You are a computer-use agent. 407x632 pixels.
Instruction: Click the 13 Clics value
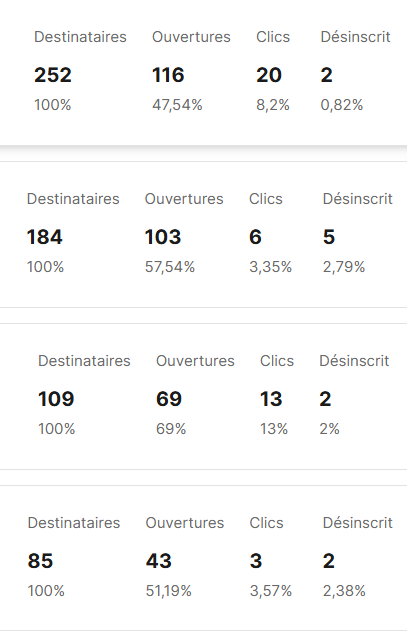pos(271,399)
